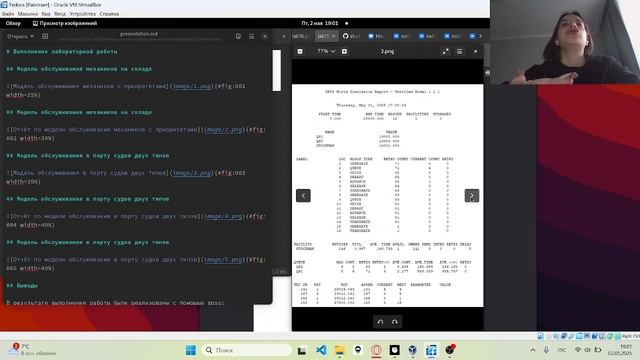Image resolution: width=640 pixels, height=360 pixels.
Task: Open the running VM window taskbar icon
Action: tap(431, 350)
